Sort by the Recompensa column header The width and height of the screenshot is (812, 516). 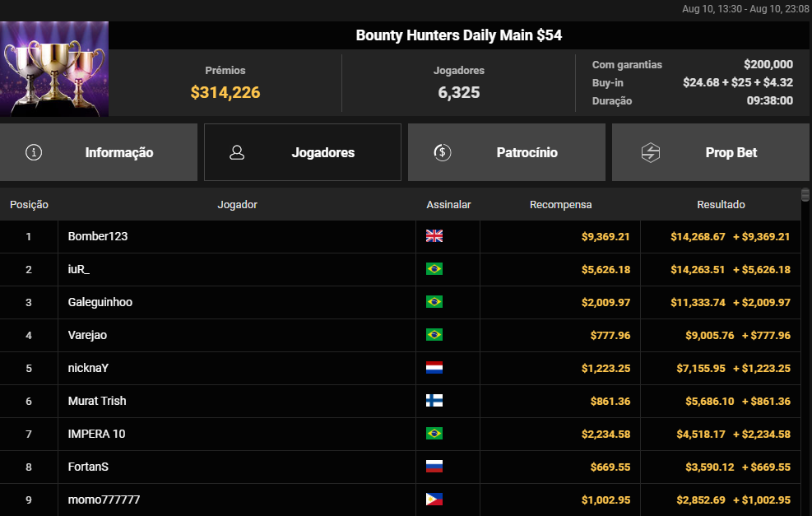click(x=560, y=205)
